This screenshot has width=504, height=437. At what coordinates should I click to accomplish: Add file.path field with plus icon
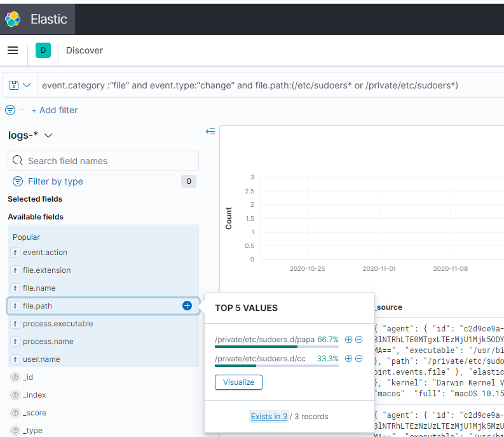pyautogui.click(x=187, y=306)
